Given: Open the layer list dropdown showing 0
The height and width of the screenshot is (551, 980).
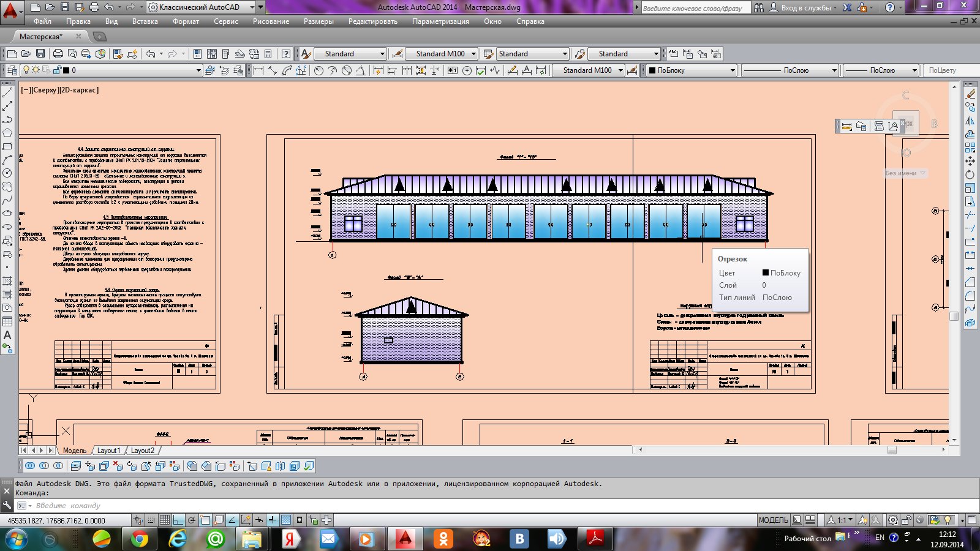Looking at the screenshot, I should tap(111, 70).
